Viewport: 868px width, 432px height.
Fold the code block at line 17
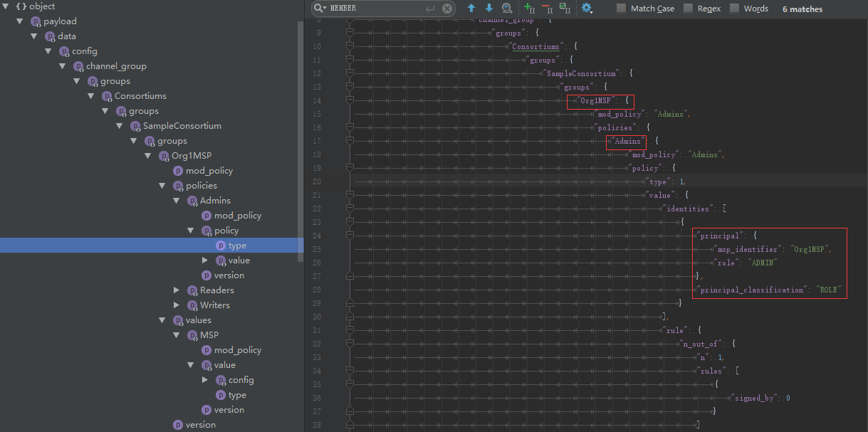350,141
